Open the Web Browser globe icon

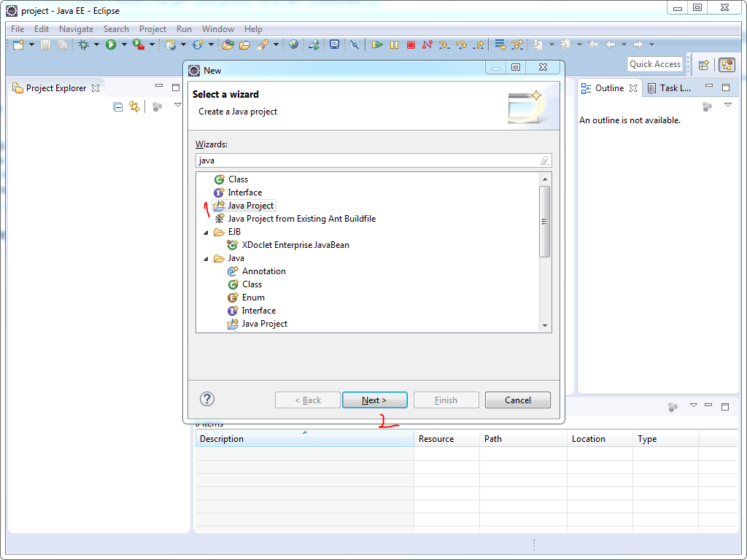click(x=293, y=44)
